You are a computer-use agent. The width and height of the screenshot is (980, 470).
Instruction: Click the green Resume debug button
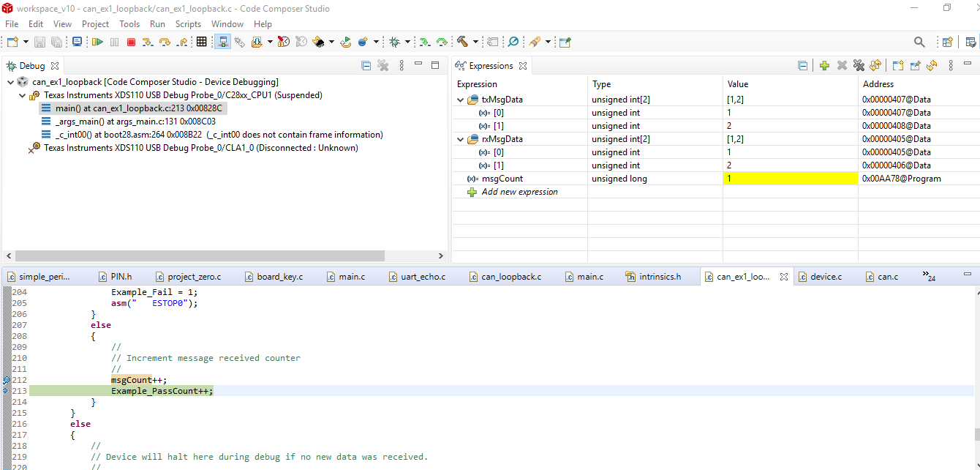tap(97, 42)
